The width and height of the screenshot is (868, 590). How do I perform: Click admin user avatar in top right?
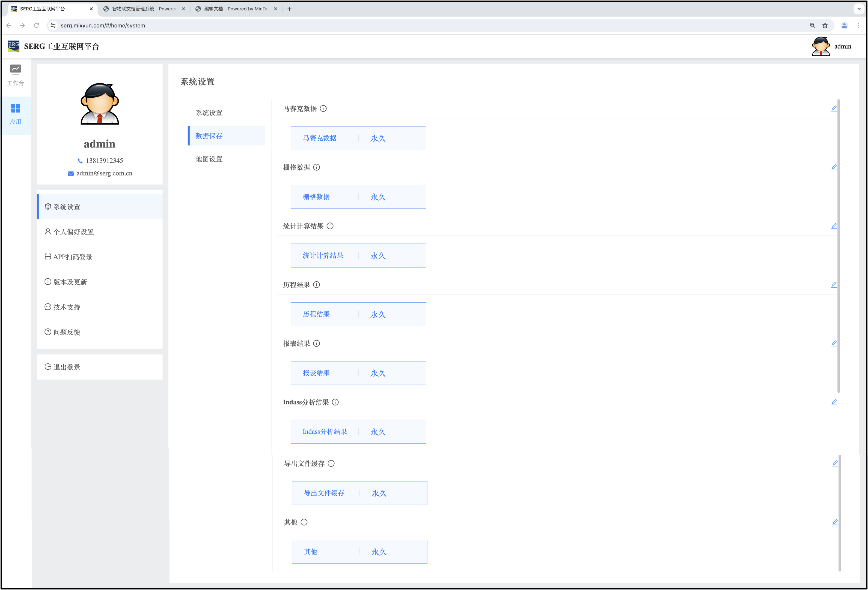point(821,46)
